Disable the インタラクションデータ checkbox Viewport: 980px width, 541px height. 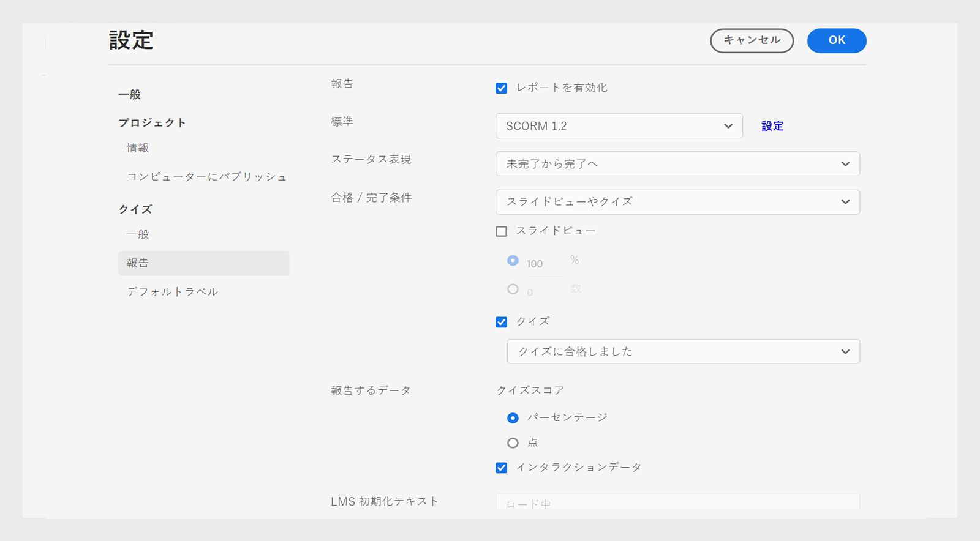(x=502, y=468)
